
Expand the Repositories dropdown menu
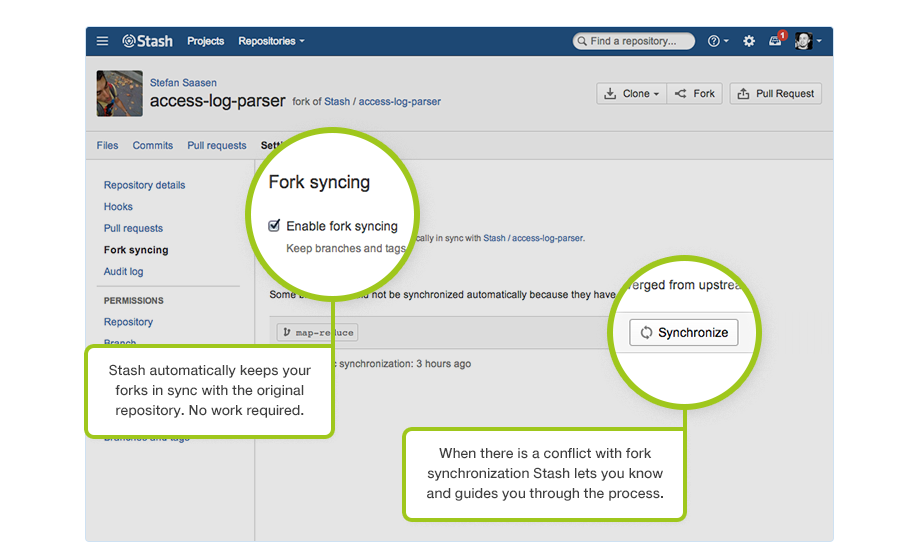pyautogui.click(x=271, y=41)
